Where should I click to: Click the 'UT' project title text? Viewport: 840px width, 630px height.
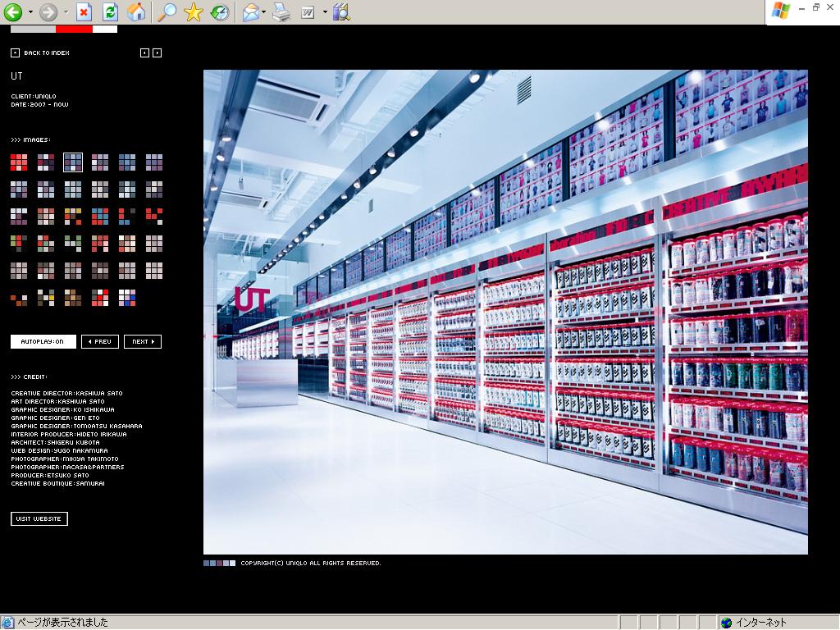click(x=16, y=76)
